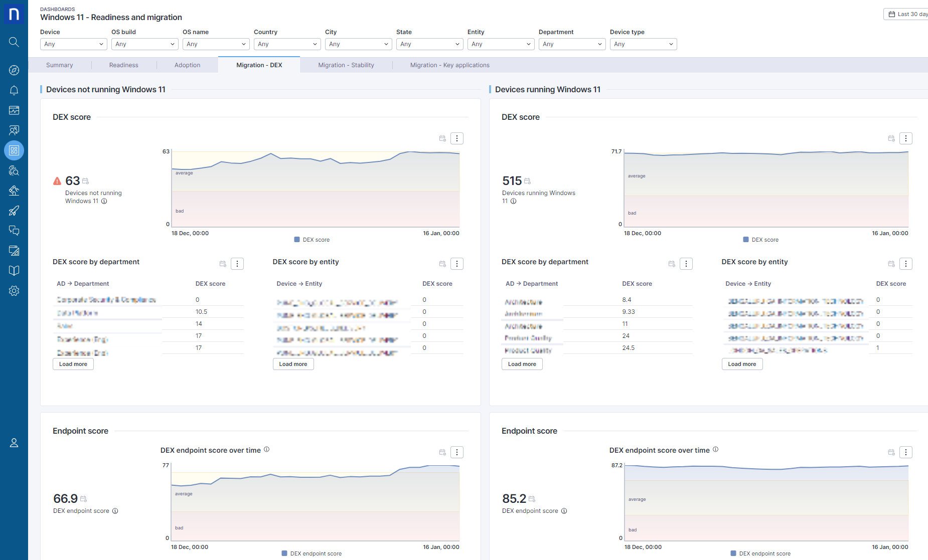Expand the Country filter dropdown
This screenshot has width=928, height=560.
pos(287,44)
